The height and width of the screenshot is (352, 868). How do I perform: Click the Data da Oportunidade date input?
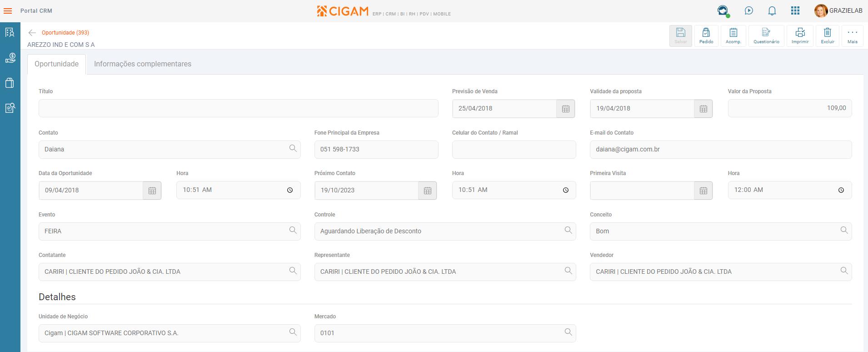click(x=91, y=191)
